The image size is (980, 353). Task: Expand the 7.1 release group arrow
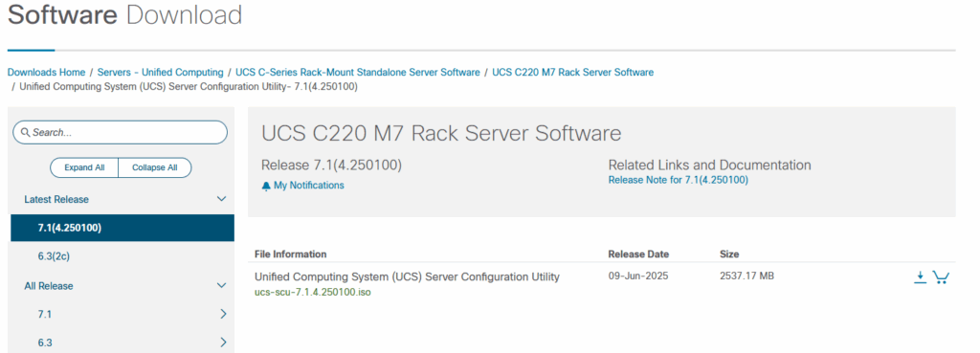[x=223, y=315]
